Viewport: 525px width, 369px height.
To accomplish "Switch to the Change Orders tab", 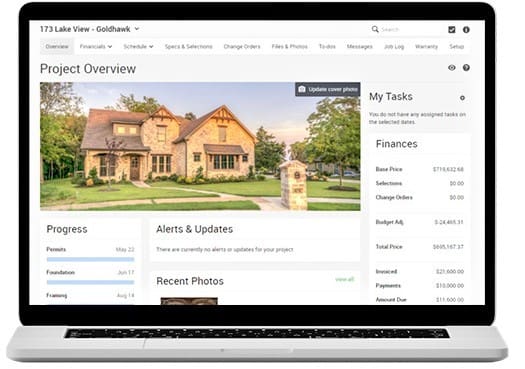I will 242,46.
